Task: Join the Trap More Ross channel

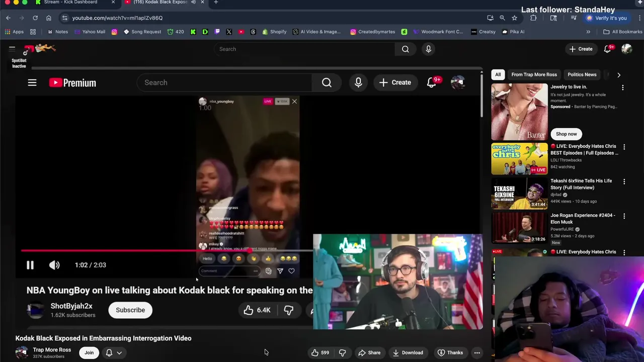Action: [89, 352]
